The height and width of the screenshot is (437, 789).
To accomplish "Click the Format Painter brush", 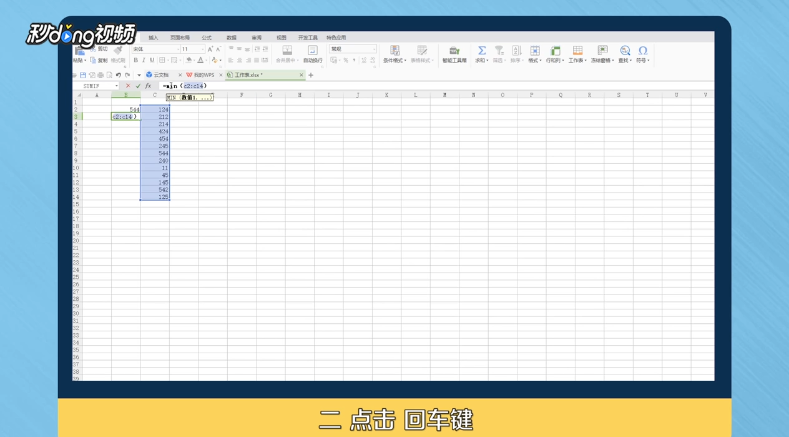I will tap(118, 50).
